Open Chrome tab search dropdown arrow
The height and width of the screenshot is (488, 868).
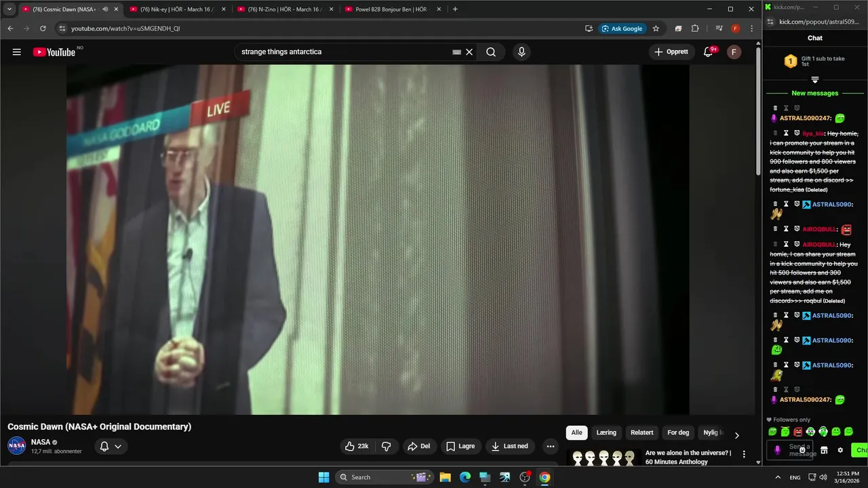pos(9,9)
